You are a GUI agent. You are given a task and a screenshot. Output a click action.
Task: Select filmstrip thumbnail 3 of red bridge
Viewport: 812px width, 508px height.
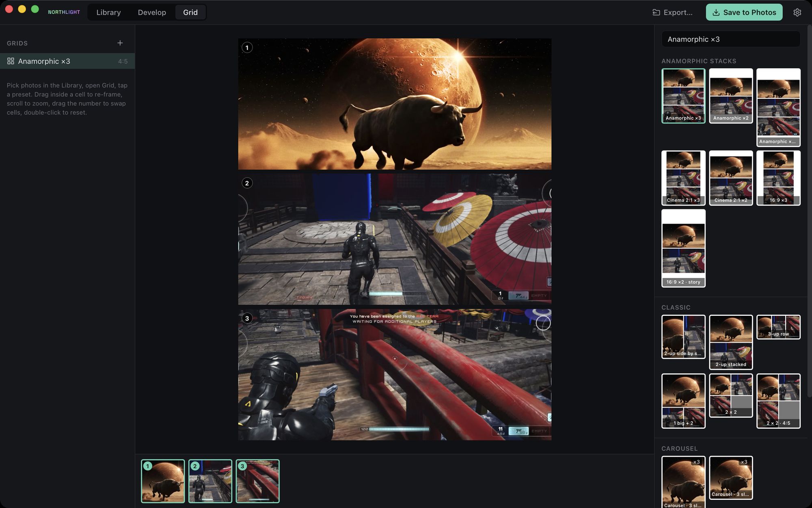tap(258, 481)
